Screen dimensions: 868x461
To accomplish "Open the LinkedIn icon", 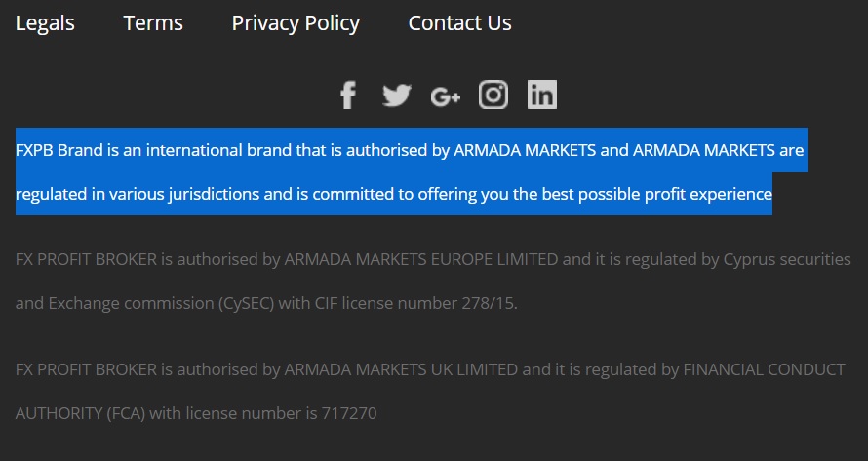I will [542, 95].
